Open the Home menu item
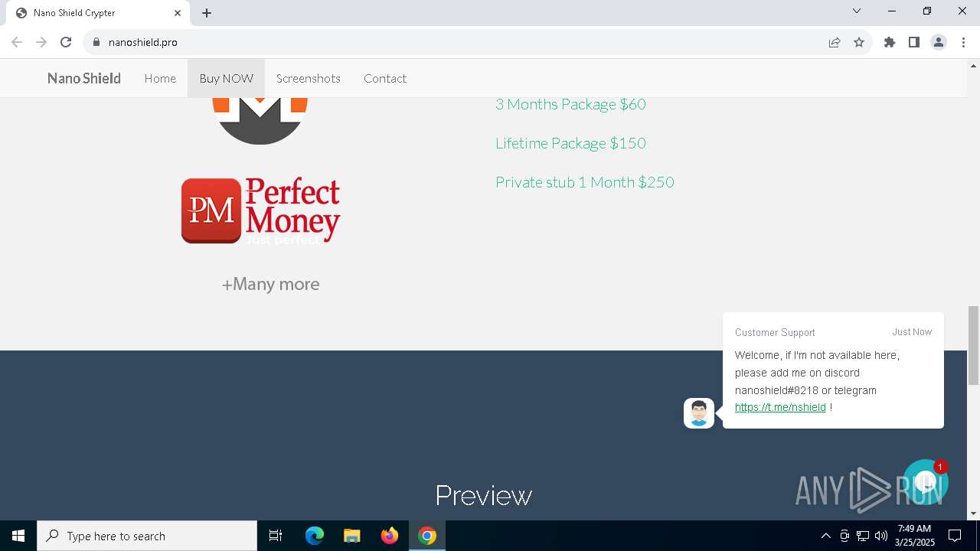The image size is (980, 551). [160, 78]
